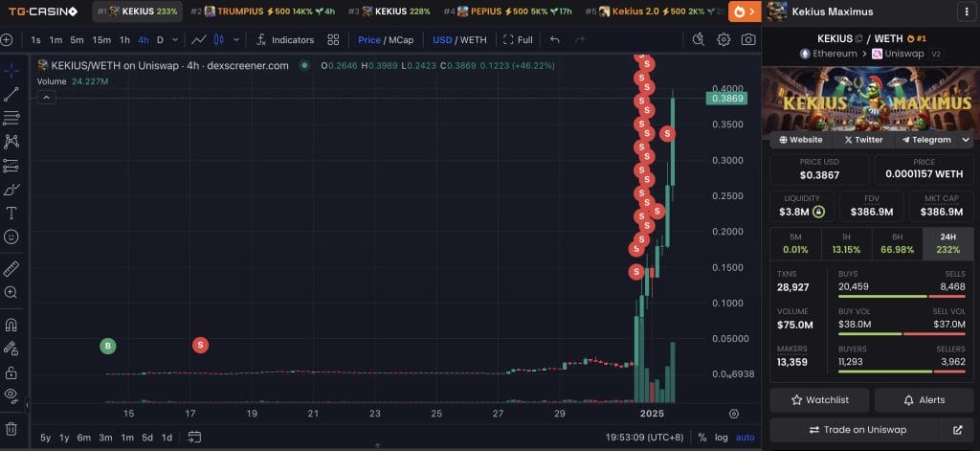
Task: Set chart interval to 1h
Action: [x=124, y=40]
